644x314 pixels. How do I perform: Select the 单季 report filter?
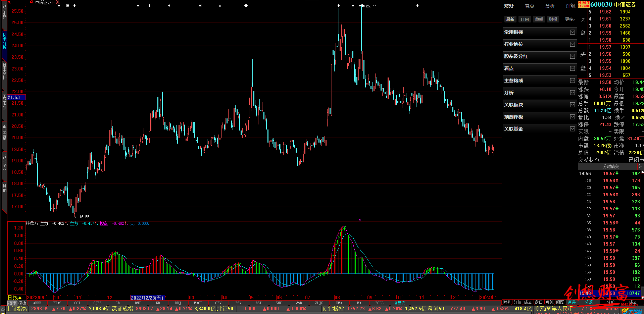point(539,19)
